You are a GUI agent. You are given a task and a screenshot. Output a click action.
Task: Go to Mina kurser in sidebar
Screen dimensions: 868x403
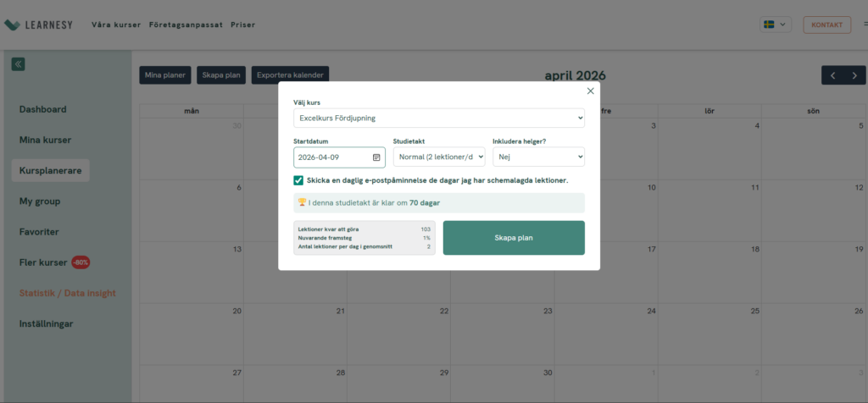pos(45,140)
